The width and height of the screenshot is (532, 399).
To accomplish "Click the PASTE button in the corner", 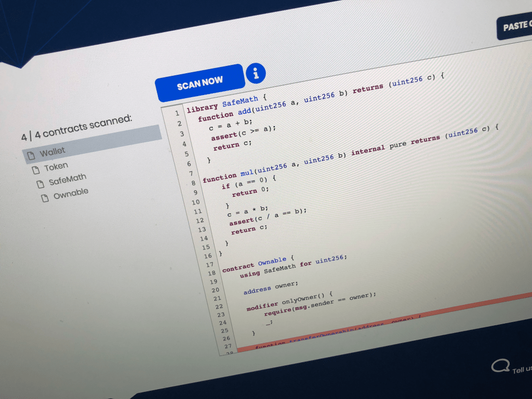I will [515, 27].
